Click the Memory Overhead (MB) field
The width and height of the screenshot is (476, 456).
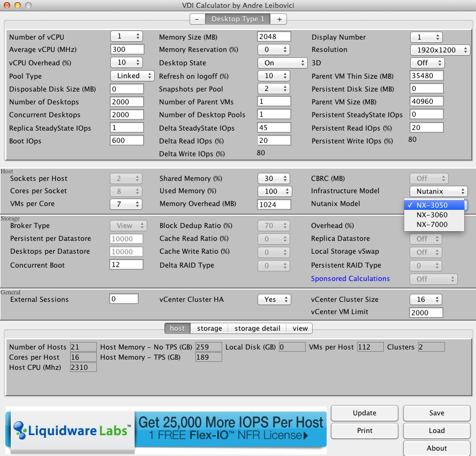point(274,204)
